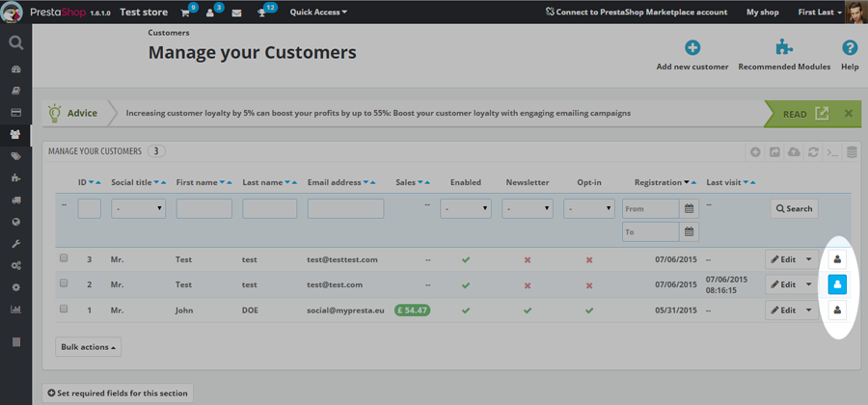Click Set required fields for this section
Screen dimensions: 868x405
pos(119,392)
